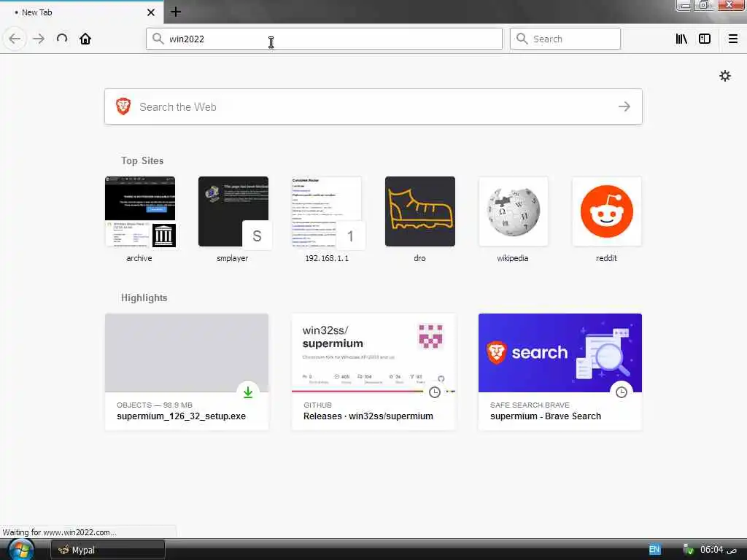The width and height of the screenshot is (747, 560).
Task: Click the magnifier icon in the address bar
Action: (x=158, y=39)
